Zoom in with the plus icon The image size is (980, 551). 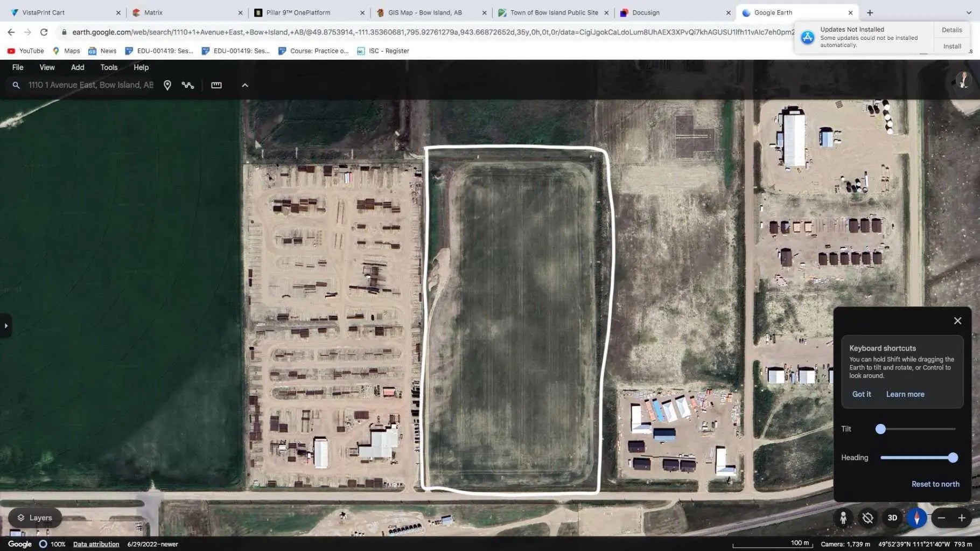[962, 518]
